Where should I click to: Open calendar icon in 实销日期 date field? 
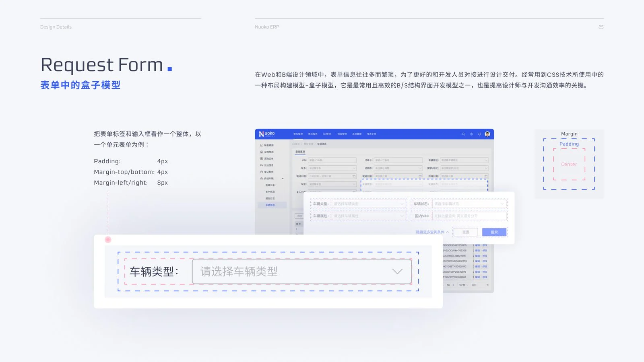420,176
